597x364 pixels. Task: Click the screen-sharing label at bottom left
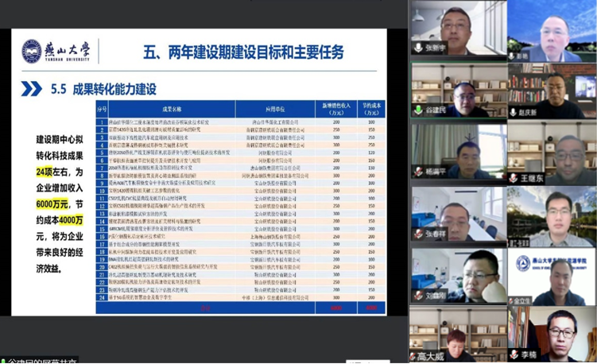click(x=40, y=359)
